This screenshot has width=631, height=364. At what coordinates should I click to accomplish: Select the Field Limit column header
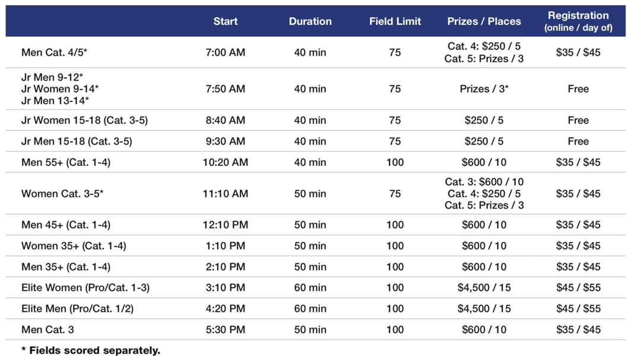click(395, 21)
